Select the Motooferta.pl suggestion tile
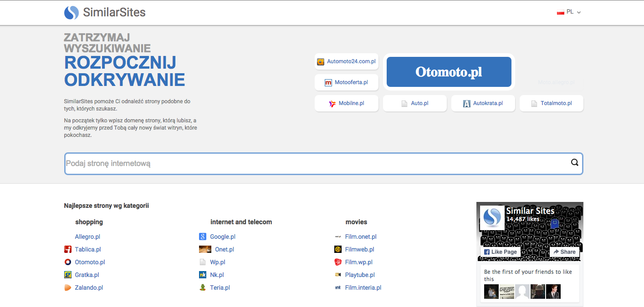 [x=347, y=82]
